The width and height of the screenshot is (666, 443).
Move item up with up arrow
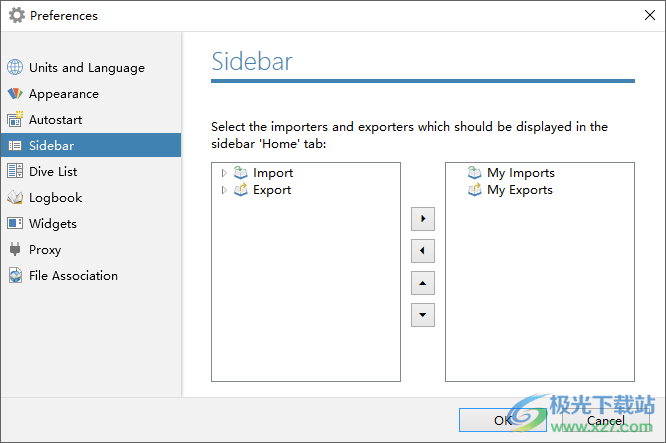423,283
